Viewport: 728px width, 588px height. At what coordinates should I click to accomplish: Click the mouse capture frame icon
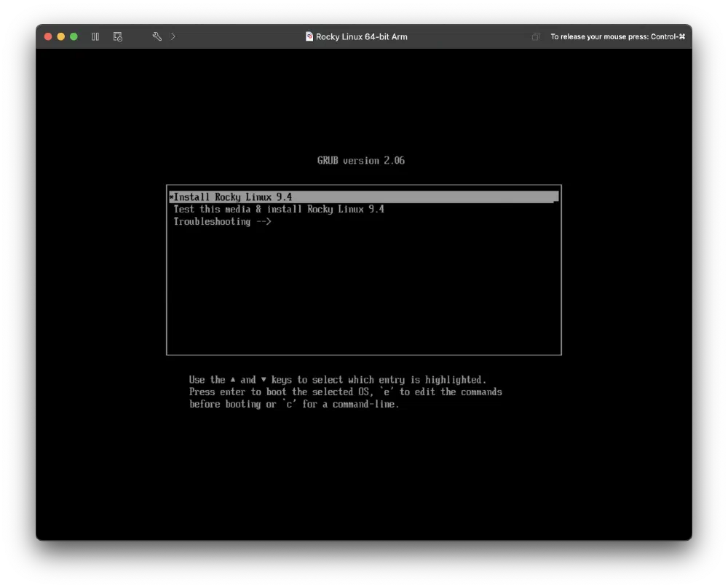point(536,36)
